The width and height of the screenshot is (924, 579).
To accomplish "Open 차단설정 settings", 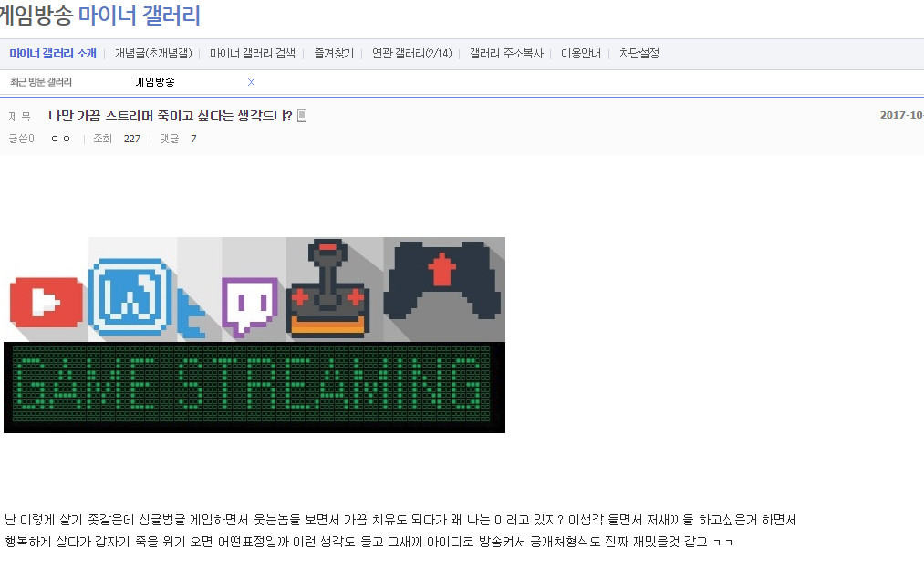I will point(638,54).
